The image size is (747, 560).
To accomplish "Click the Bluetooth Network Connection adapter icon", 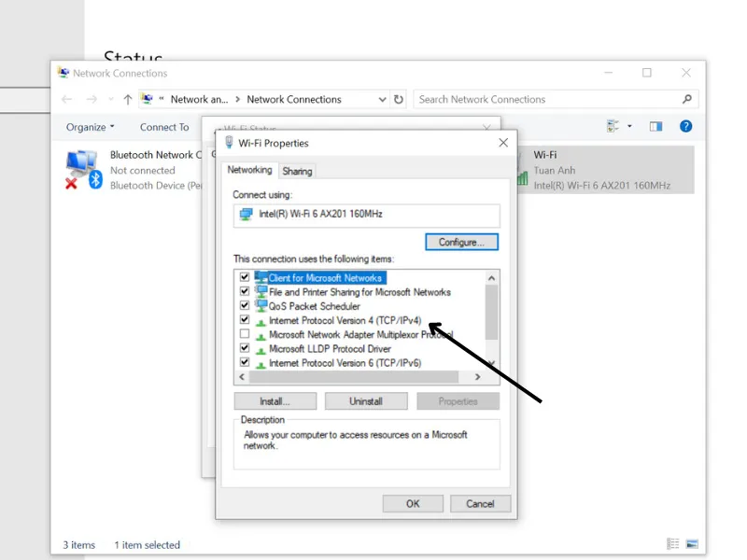I will click(x=84, y=169).
